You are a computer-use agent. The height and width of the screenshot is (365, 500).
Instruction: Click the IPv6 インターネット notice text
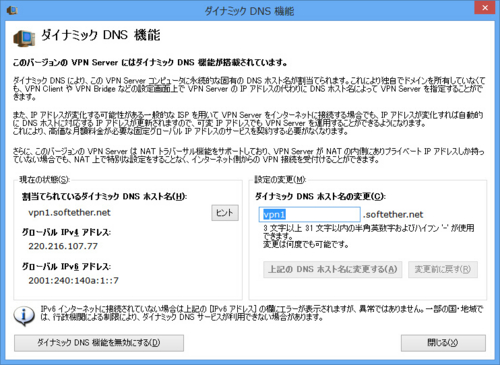[262, 313]
